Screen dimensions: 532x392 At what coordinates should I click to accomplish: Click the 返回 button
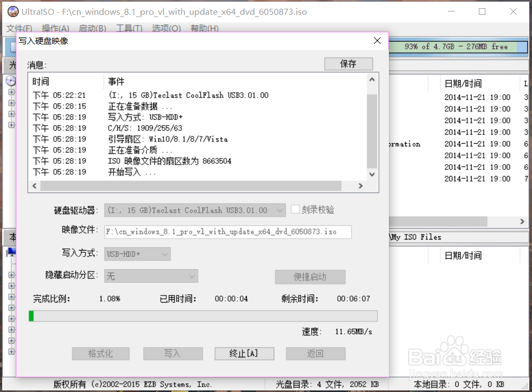click(315, 354)
